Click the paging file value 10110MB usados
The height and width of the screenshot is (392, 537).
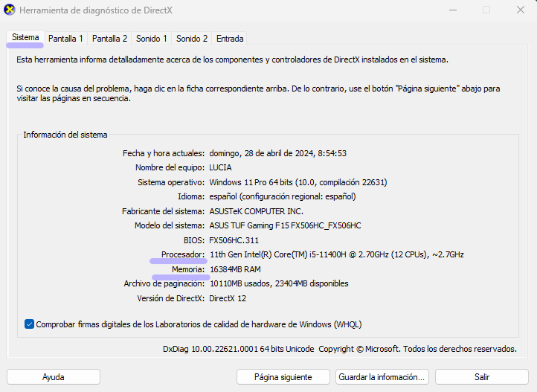pos(279,283)
